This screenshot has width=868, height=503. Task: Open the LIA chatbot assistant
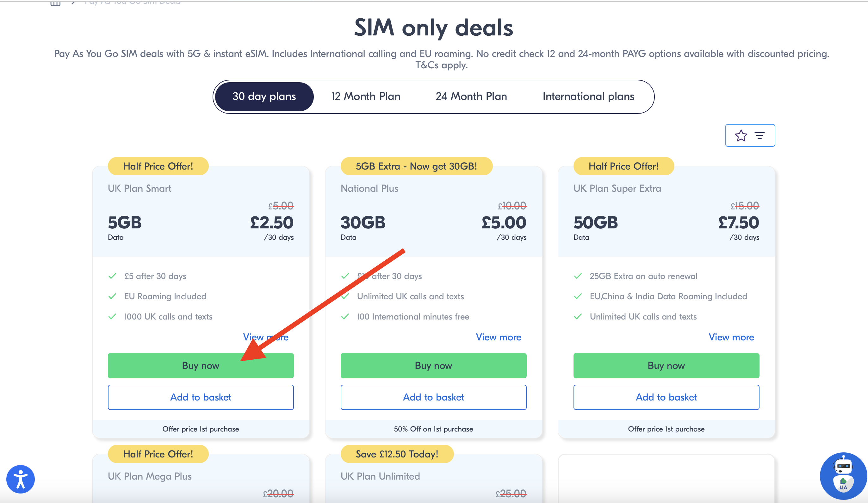coord(843,476)
